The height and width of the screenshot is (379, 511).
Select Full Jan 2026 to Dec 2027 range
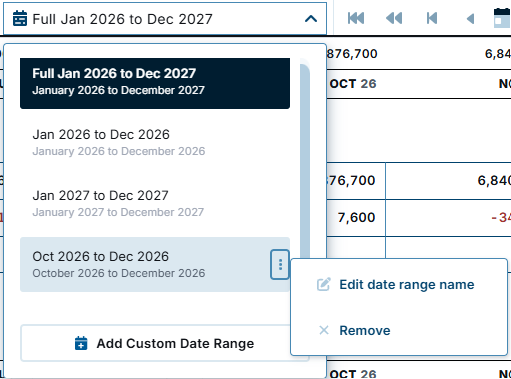click(155, 83)
